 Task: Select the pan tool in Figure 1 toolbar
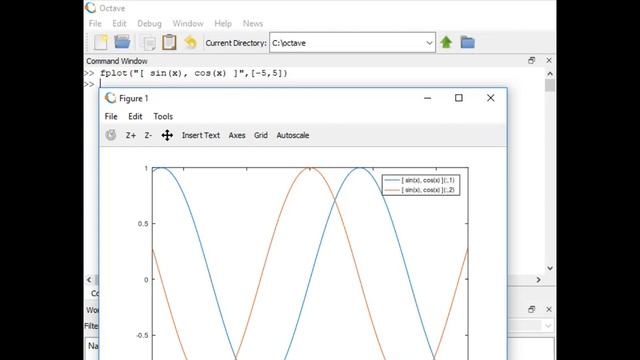coord(167,135)
